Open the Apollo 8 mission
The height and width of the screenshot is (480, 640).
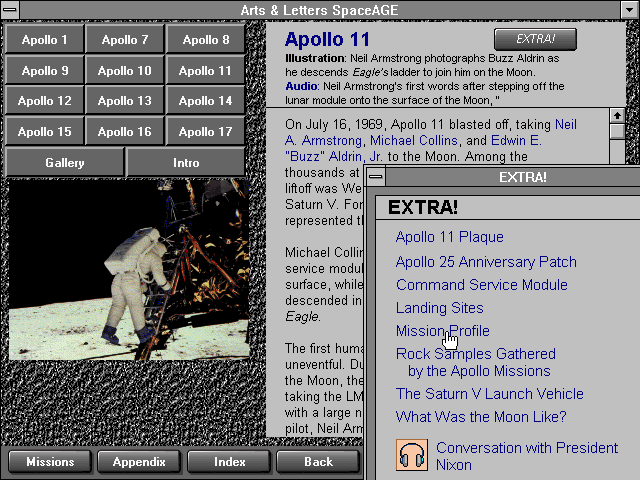click(206, 40)
